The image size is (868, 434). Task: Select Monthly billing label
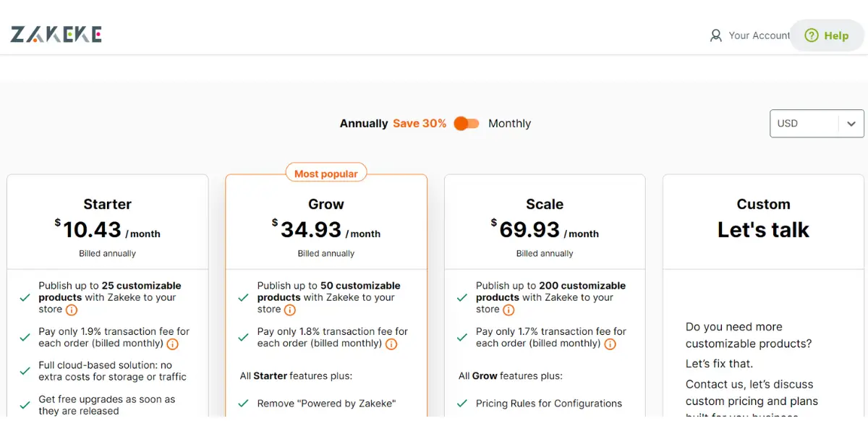pyautogui.click(x=509, y=124)
